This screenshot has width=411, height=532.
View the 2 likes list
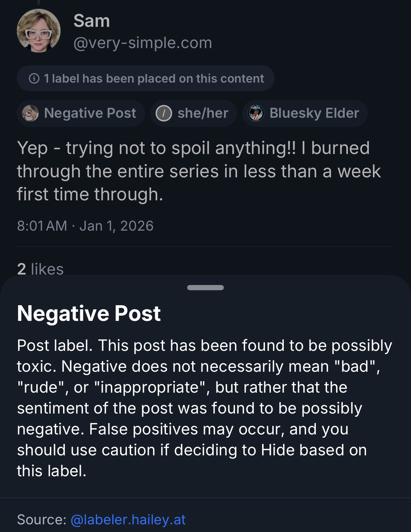tap(40, 269)
